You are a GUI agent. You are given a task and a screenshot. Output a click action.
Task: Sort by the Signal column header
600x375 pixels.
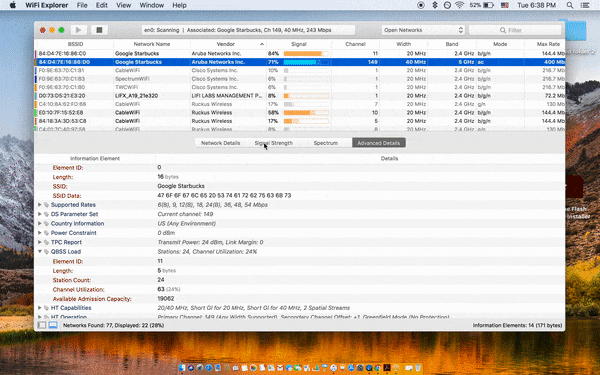(298, 44)
